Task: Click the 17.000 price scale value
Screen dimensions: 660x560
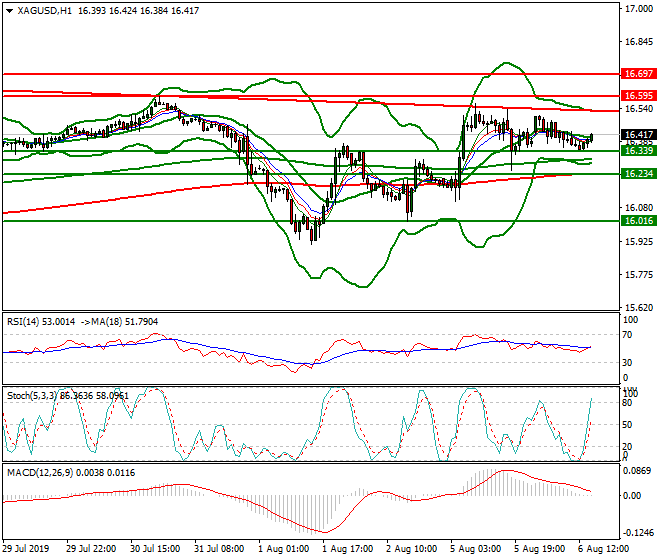Action: 639,9
